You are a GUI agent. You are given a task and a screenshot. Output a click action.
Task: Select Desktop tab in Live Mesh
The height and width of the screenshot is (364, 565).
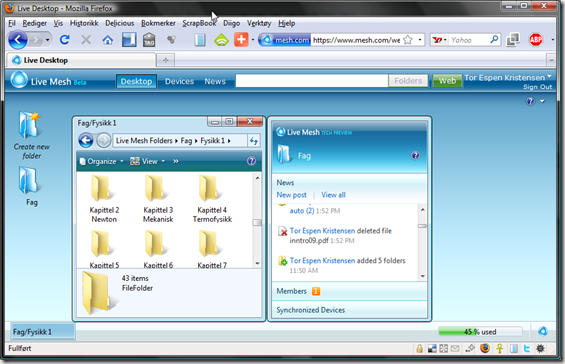[x=136, y=81]
